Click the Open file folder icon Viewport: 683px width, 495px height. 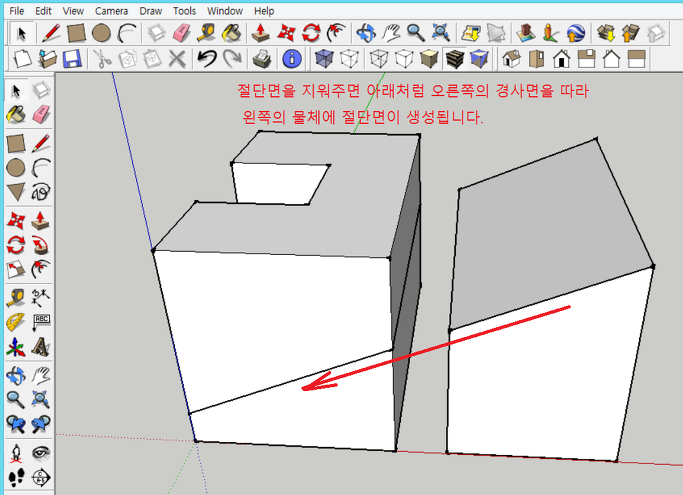(x=47, y=59)
